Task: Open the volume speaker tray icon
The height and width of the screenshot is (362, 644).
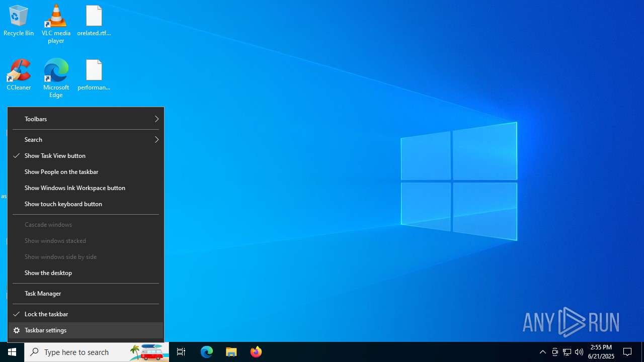Action: point(579,352)
